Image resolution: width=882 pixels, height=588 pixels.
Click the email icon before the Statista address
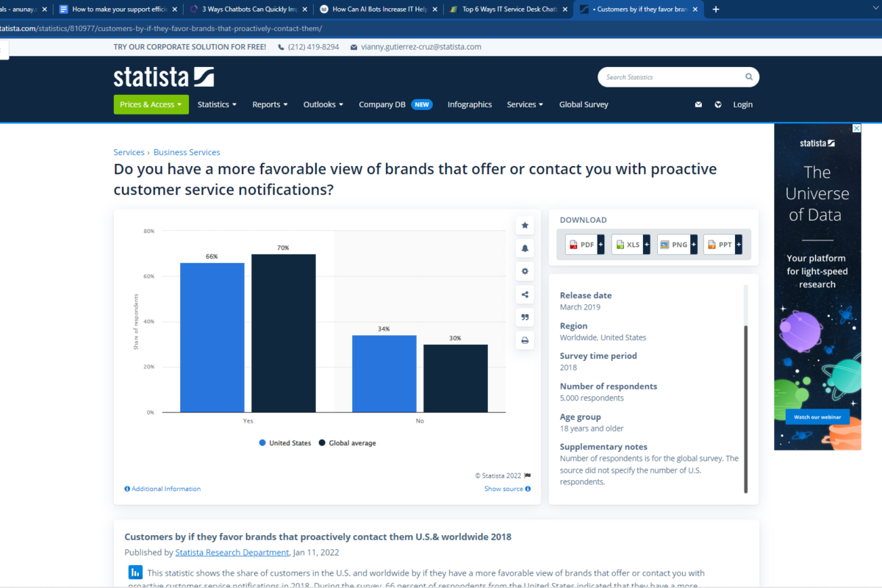click(x=354, y=47)
